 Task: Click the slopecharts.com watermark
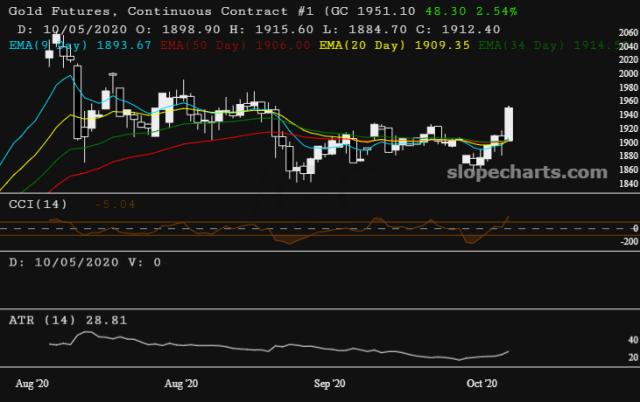tap(527, 172)
